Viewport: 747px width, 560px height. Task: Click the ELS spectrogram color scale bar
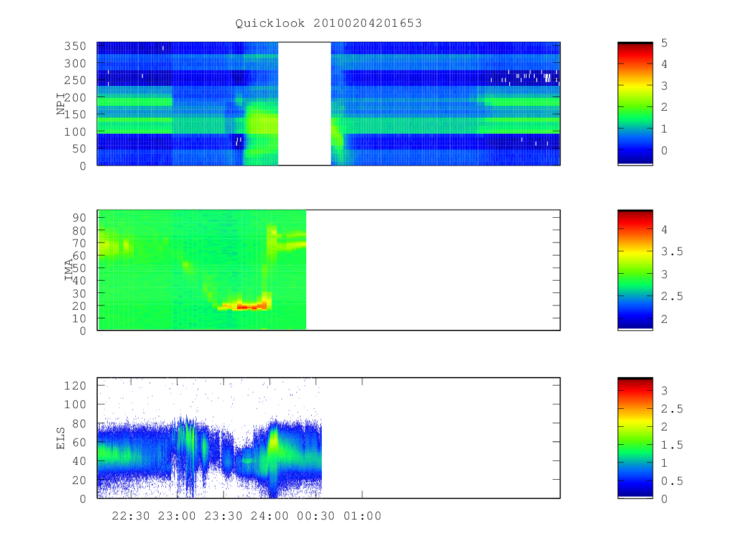click(635, 437)
